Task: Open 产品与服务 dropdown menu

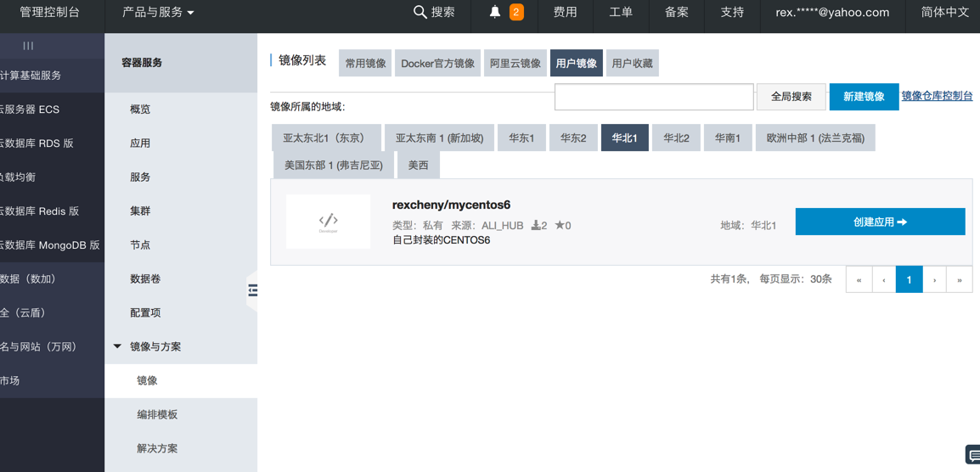Action: pos(159,12)
